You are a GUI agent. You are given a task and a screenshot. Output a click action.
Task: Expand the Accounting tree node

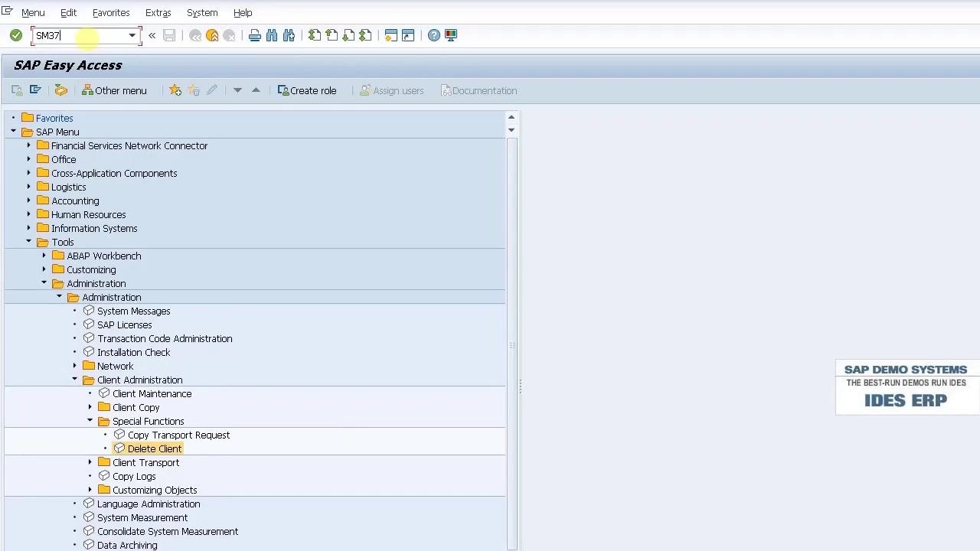point(28,201)
